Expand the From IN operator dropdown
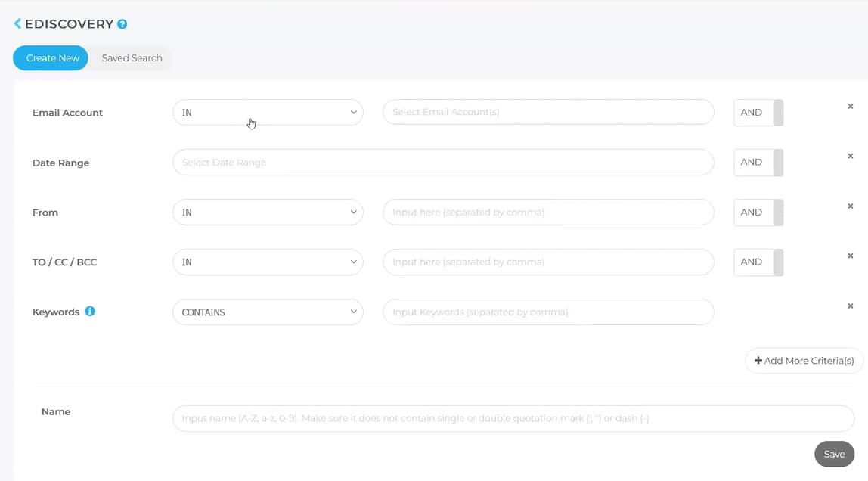 (x=268, y=213)
